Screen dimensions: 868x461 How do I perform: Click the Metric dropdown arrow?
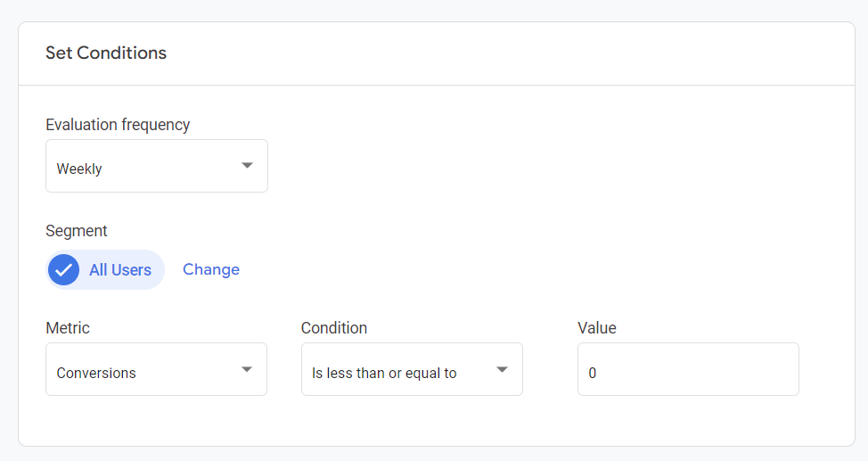247,370
